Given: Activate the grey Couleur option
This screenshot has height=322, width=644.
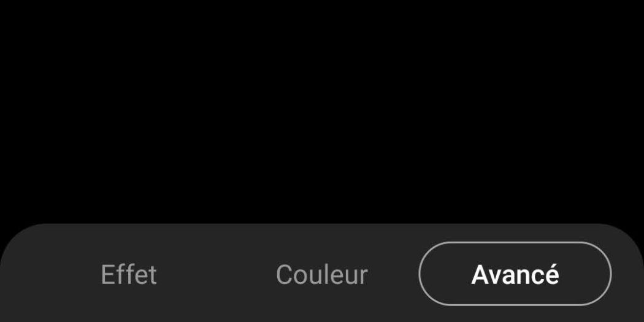Looking at the screenshot, I should pos(321,274).
